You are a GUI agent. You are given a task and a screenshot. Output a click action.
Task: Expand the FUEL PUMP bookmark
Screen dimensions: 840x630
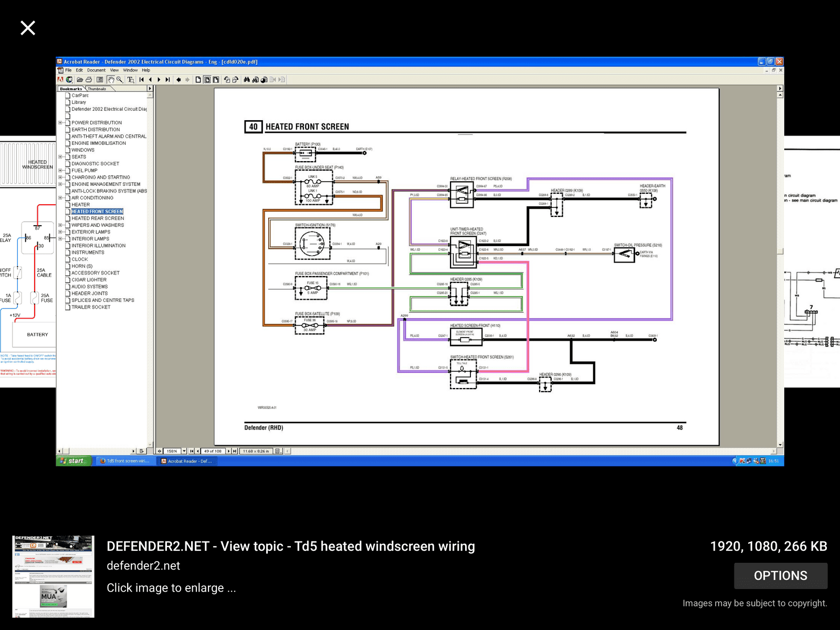(60, 171)
